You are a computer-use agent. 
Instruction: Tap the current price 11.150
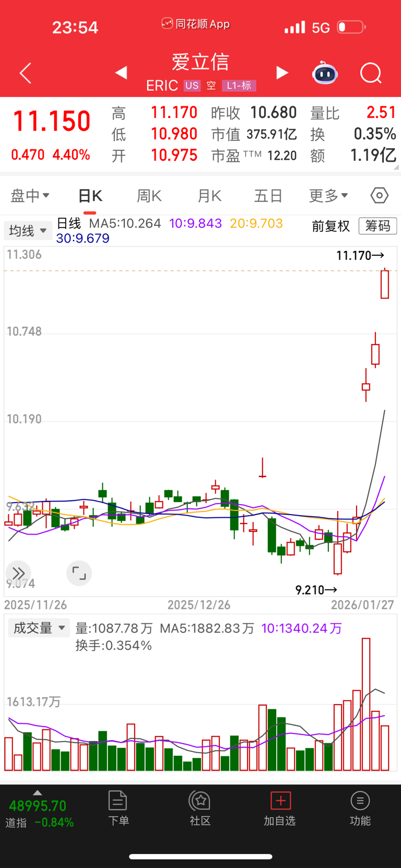[51, 121]
